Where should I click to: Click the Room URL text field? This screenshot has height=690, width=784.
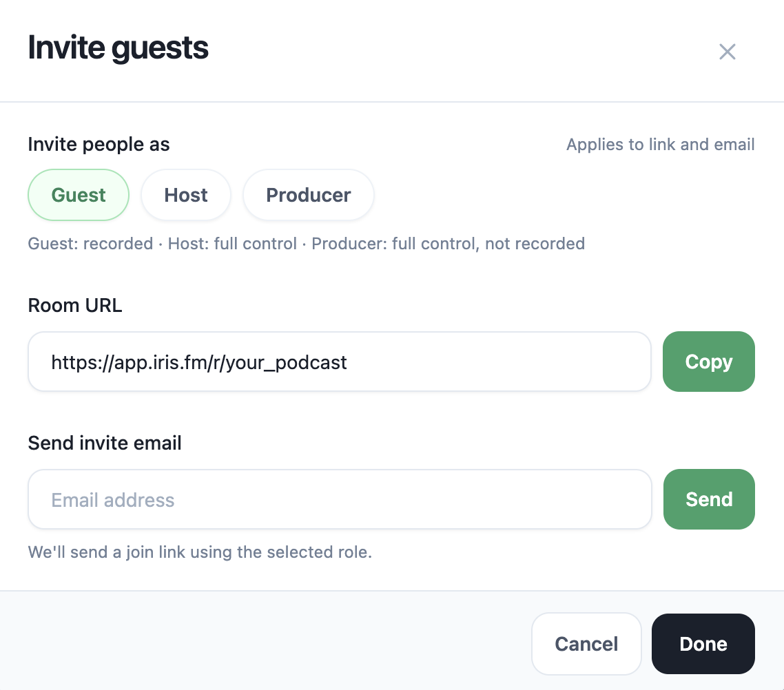coord(339,362)
